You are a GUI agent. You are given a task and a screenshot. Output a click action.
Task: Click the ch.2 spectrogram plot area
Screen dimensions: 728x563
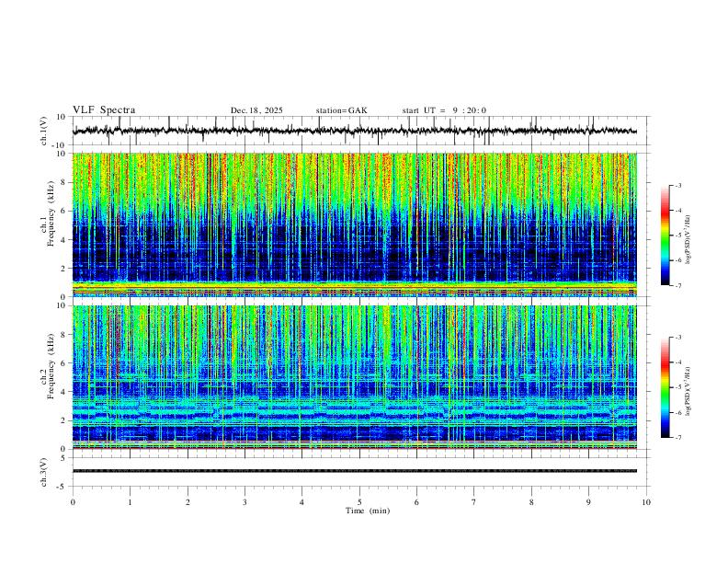355,377
